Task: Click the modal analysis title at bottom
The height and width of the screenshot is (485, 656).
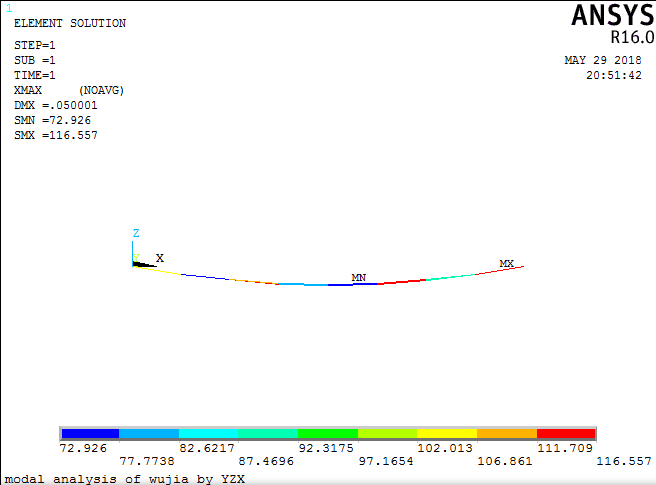Action: [x=124, y=479]
